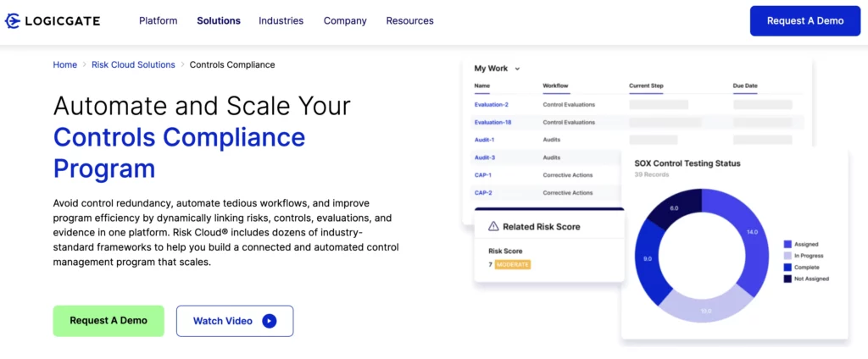Click the Workflow column header

tap(556, 86)
